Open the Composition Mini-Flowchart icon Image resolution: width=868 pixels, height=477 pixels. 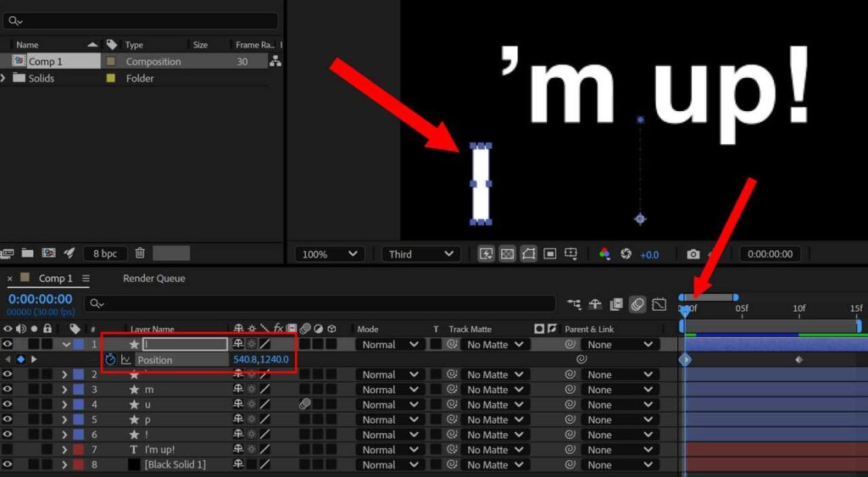coord(574,304)
